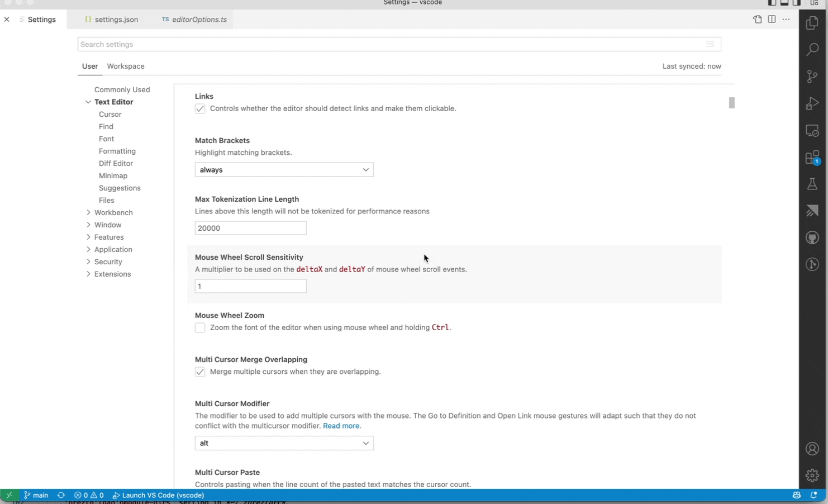Click the settings list scrollbar thumb
The height and width of the screenshot is (504, 828).
click(x=731, y=103)
